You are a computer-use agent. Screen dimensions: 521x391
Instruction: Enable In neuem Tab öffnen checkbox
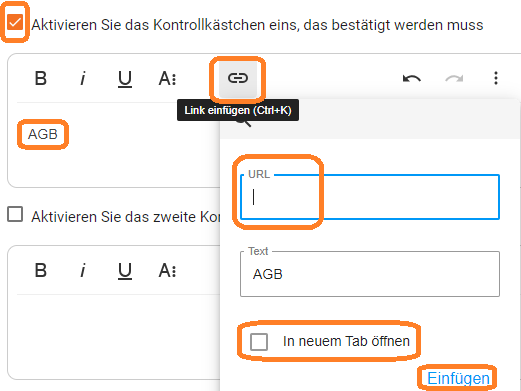click(259, 342)
